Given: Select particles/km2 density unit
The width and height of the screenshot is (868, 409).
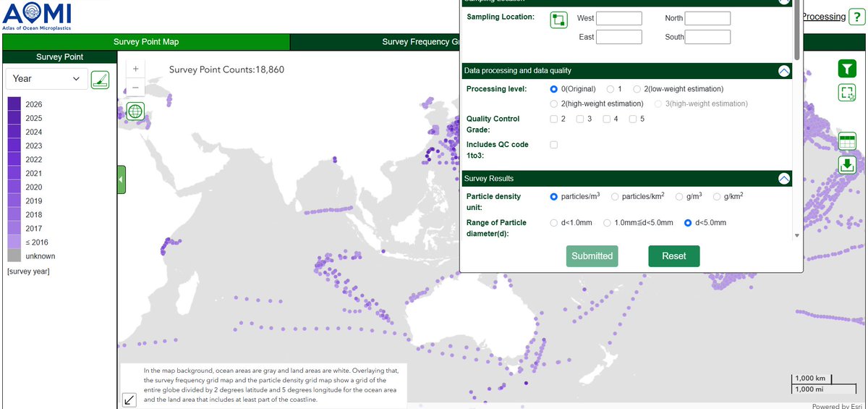Looking at the screenshot, I should [x=615, y=196].
